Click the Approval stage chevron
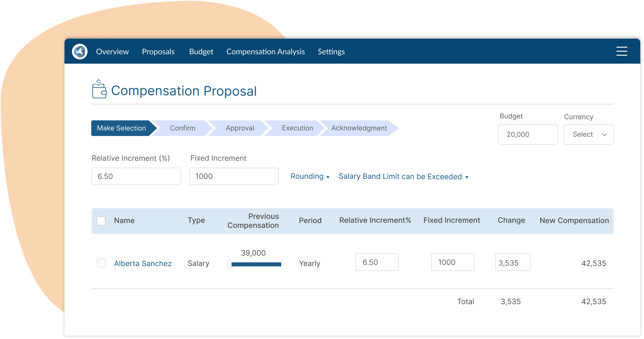 [240, 128]
